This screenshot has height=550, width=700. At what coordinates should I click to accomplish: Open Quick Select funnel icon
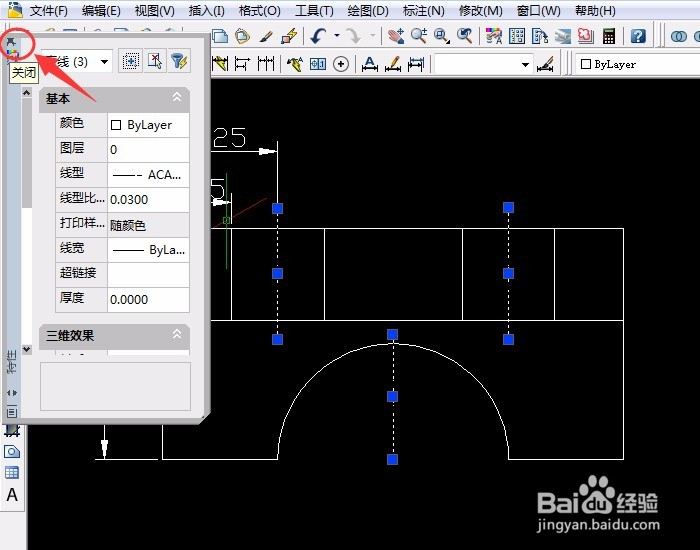(179, 61)
